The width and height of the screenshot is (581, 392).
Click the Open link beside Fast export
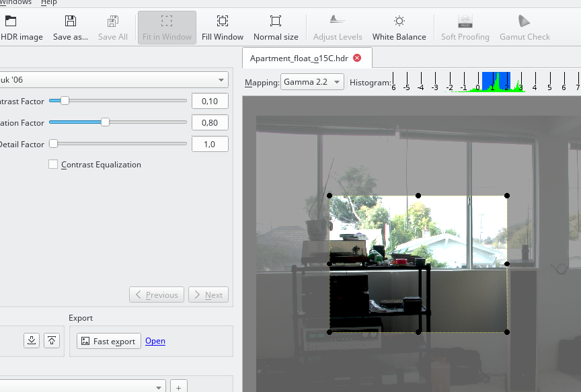[x=155, y=341]
